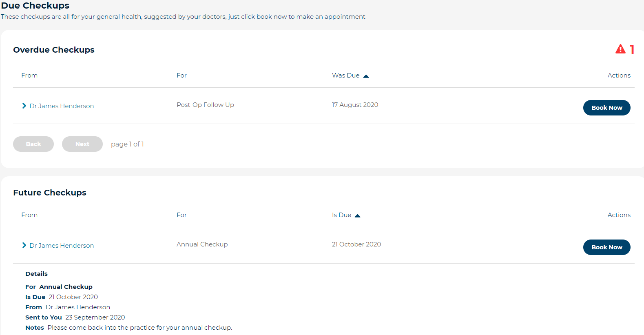Click the 17 August 2020 due date
This screenshot has width=644, height=335.
point(354,104)
